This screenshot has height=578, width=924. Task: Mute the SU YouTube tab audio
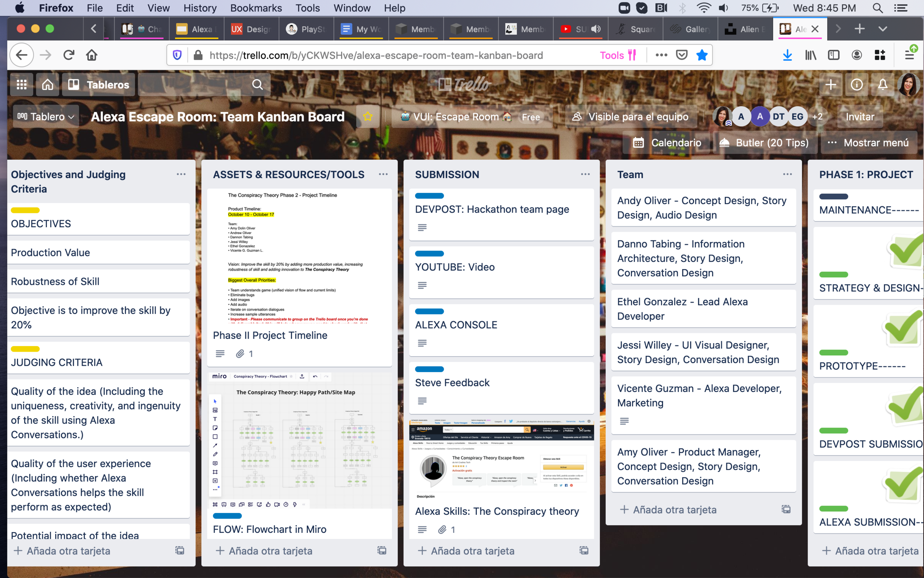click(596, 29)
